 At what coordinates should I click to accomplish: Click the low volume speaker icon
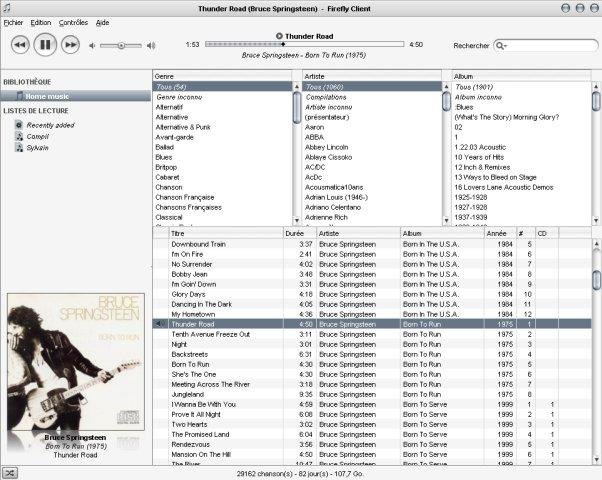pyautogui.click(x=92, y=46)
